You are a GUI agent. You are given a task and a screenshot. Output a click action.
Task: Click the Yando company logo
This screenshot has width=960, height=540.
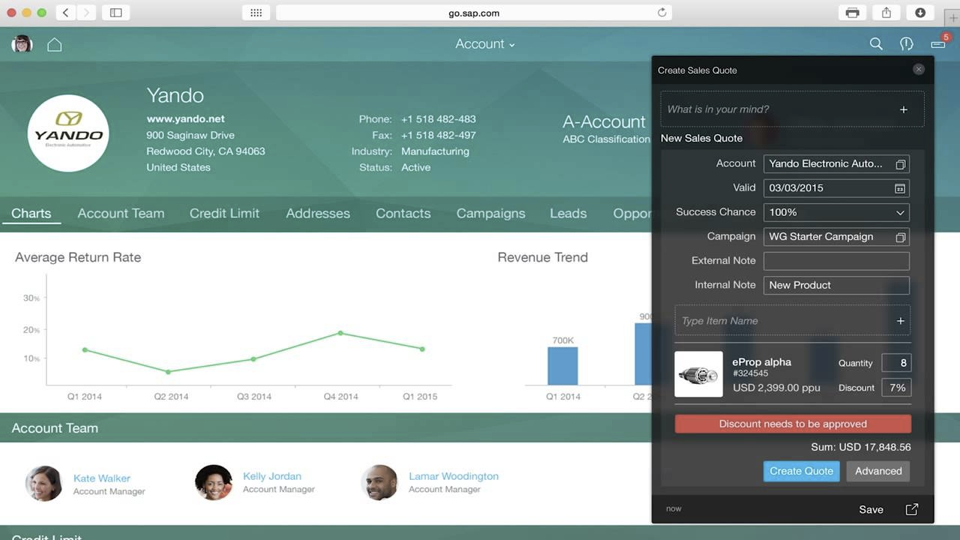click(68, 133)
